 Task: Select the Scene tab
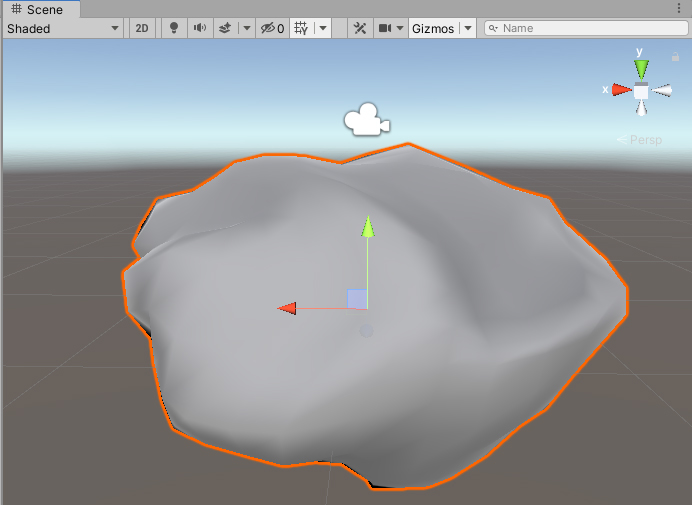click(38, 9)
